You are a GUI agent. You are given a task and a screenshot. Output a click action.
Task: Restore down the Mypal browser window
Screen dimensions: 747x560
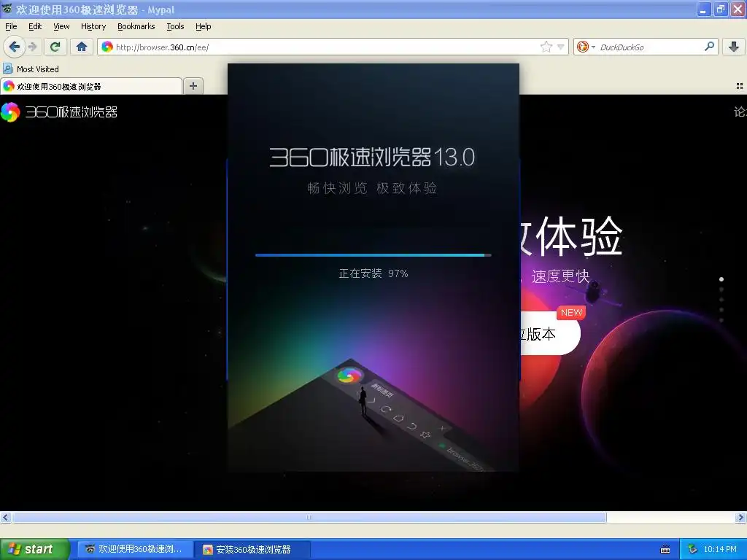tap(721, 9)
